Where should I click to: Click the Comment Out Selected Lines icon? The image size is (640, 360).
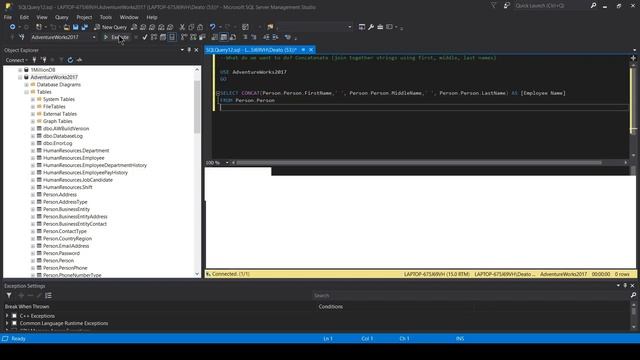point(245,37)
